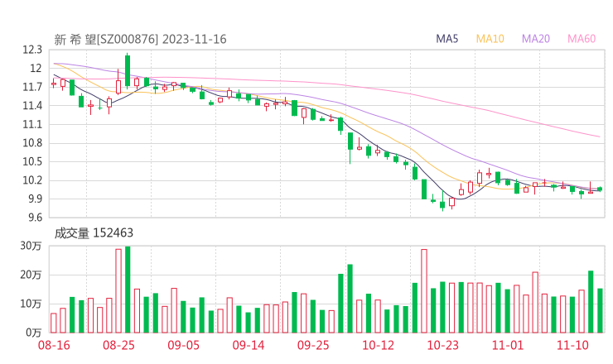
Task: Click the tall green candlestick peaking above 12
Action: tap(128, 70)
